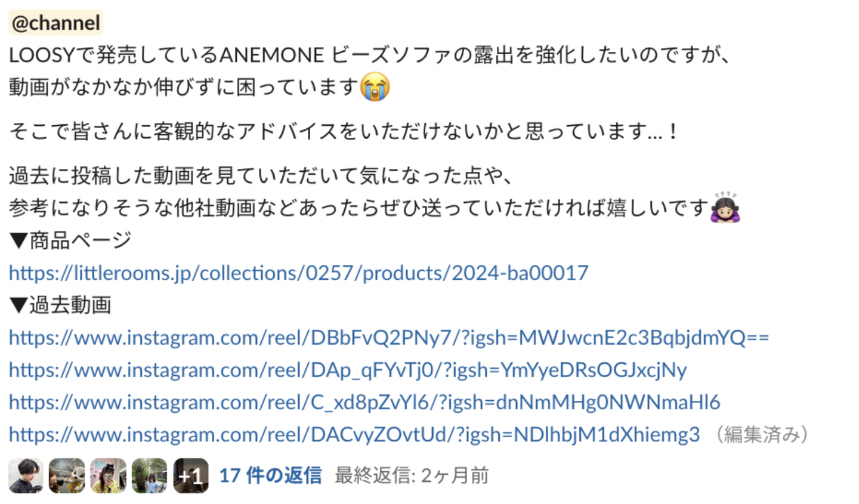Click the @channel mention tag

(55, 23)
